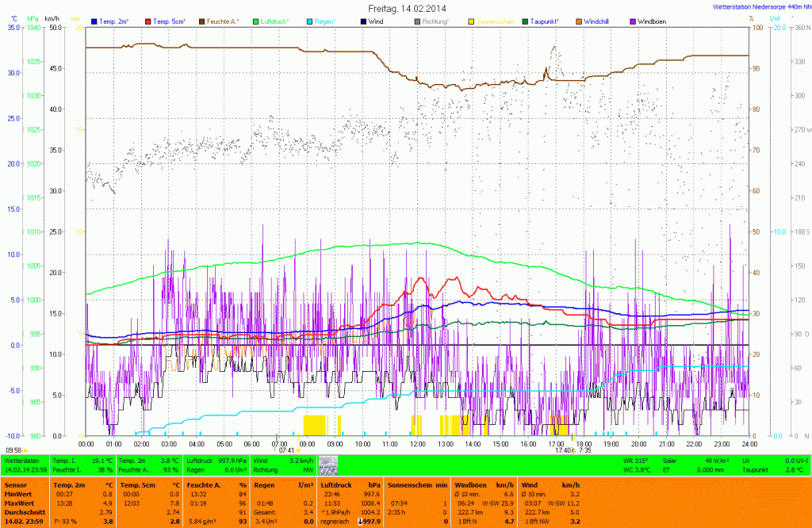Click the rainy weather forecast icon
812x528 pixels.
point(327,465)
